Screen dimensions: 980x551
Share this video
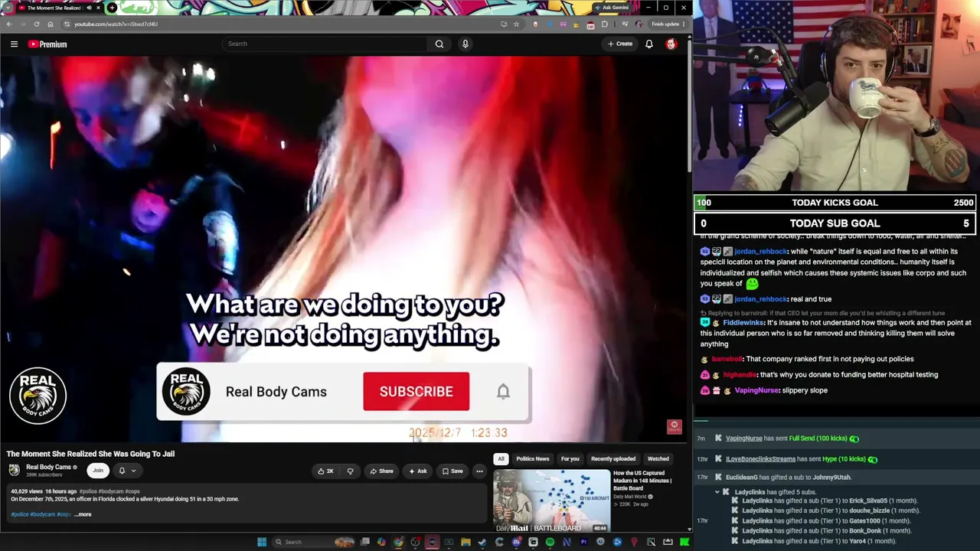coord(381,471)
